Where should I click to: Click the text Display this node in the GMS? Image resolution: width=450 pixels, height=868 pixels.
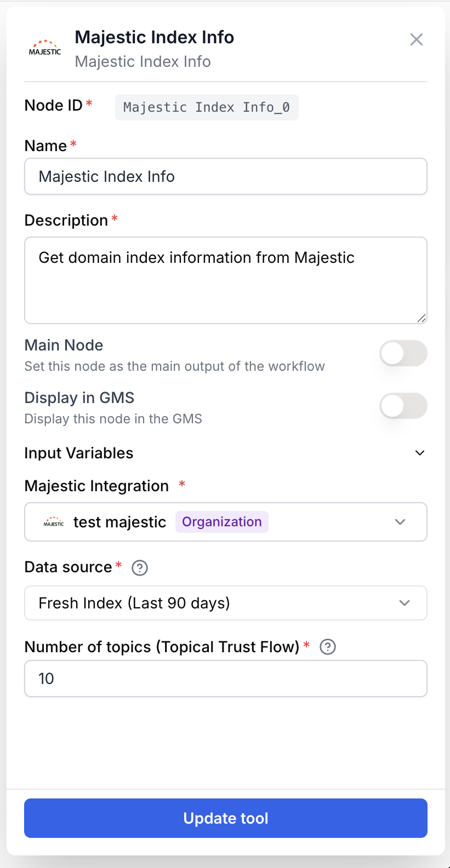(113, 419)
